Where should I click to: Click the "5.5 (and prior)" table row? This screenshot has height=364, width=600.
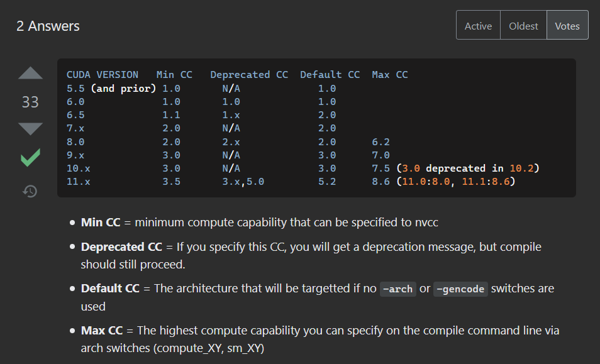[x=111, y=89]
